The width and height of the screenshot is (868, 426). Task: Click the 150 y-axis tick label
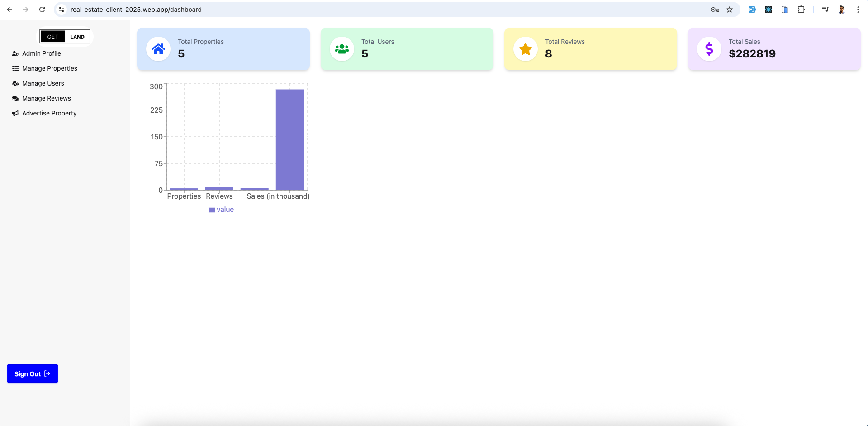click(157, 137)
